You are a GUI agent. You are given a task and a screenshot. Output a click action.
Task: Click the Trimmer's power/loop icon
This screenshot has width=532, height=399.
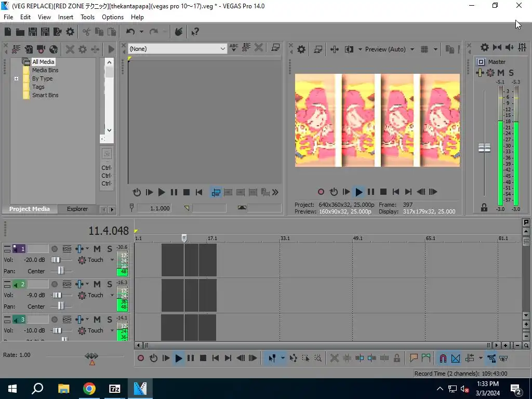(x=137, y=192)
